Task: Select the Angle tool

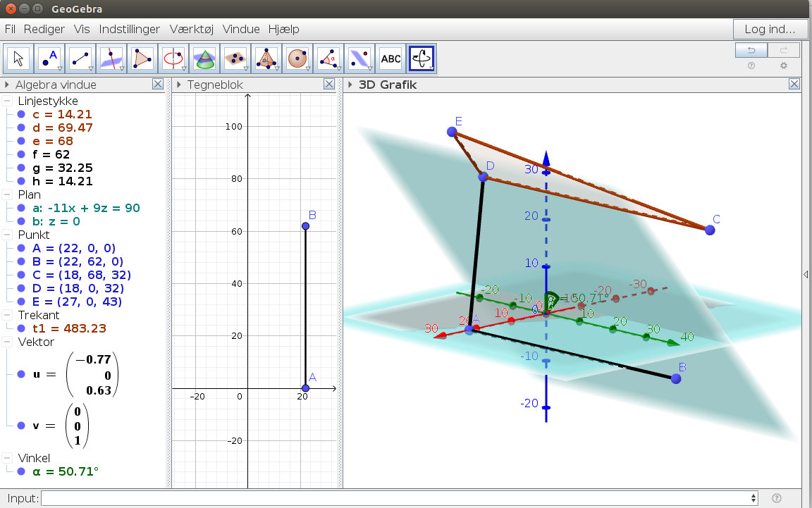Action: coord(329,58)
